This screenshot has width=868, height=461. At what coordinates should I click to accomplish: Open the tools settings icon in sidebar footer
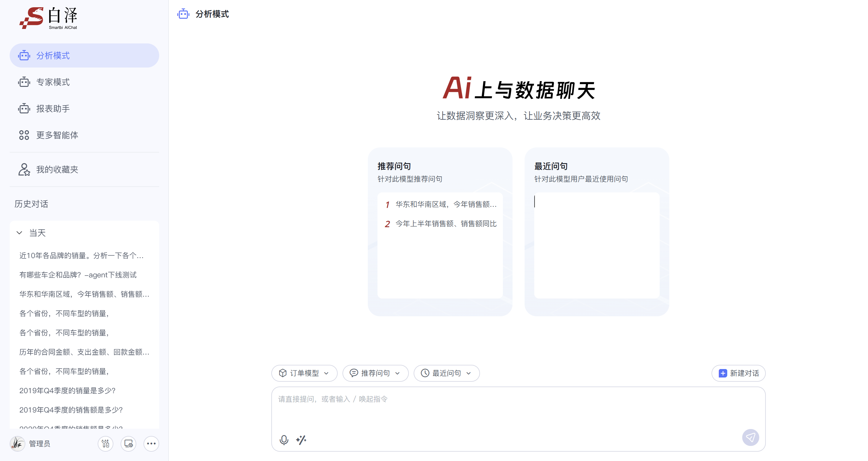pyautogui.click(x=106, y=444)
